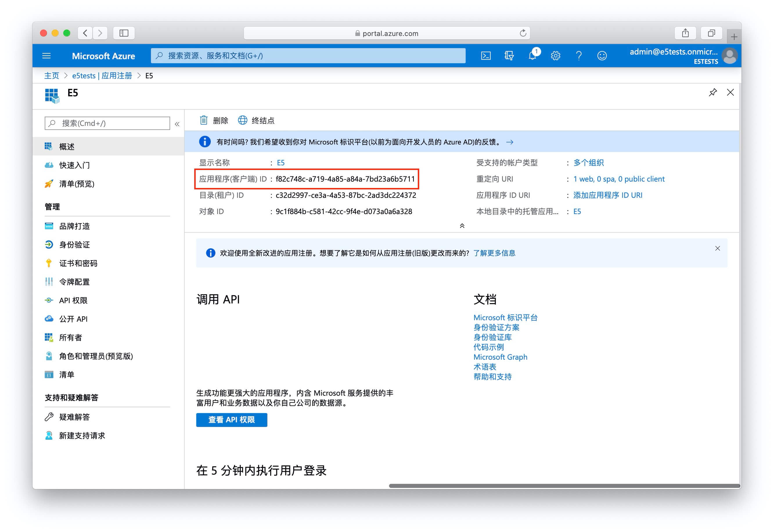Open Cloud Shell from the top bar

click(x=486, y=56)
